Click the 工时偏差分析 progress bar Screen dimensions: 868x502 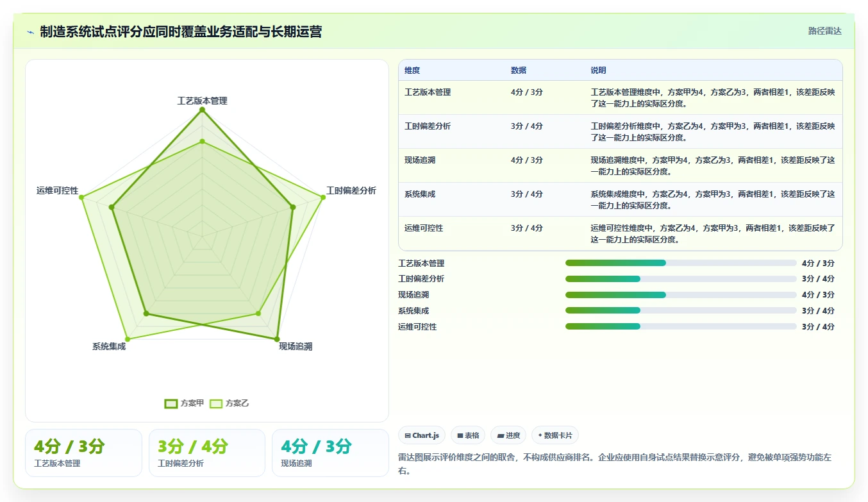pyautogui.click(x=681, y=279)
